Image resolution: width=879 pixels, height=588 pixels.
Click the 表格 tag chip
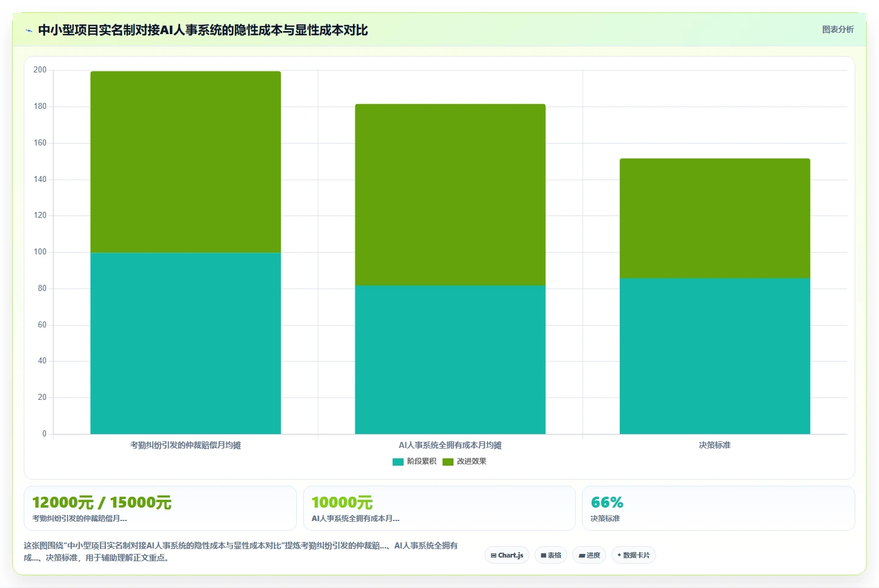[551, 555]
